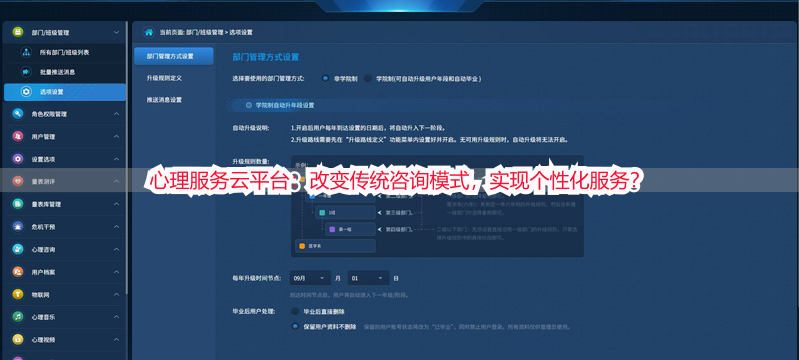Viewport: 799px width, 360px height.
Task: Click the 学院制自动升年段设置 section marker
Action: (x=249, y=105)
